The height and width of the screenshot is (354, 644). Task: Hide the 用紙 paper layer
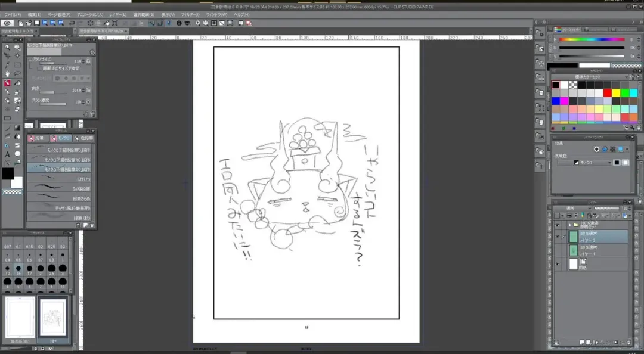click(558, 264)
